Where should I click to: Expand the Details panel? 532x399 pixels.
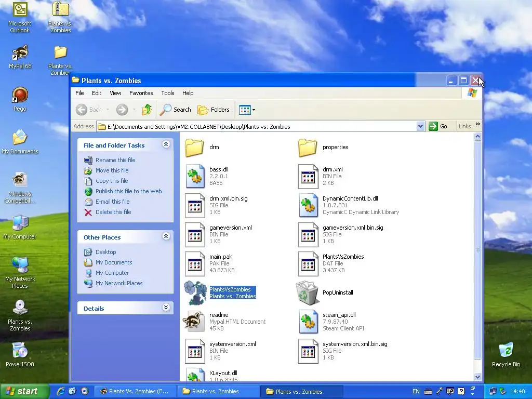(166, 308)
